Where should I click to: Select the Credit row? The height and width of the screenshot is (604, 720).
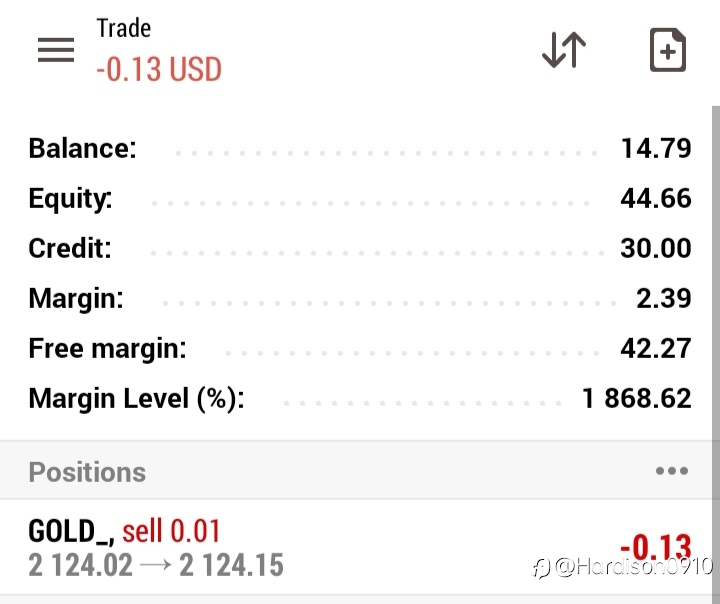click(360, 248)
